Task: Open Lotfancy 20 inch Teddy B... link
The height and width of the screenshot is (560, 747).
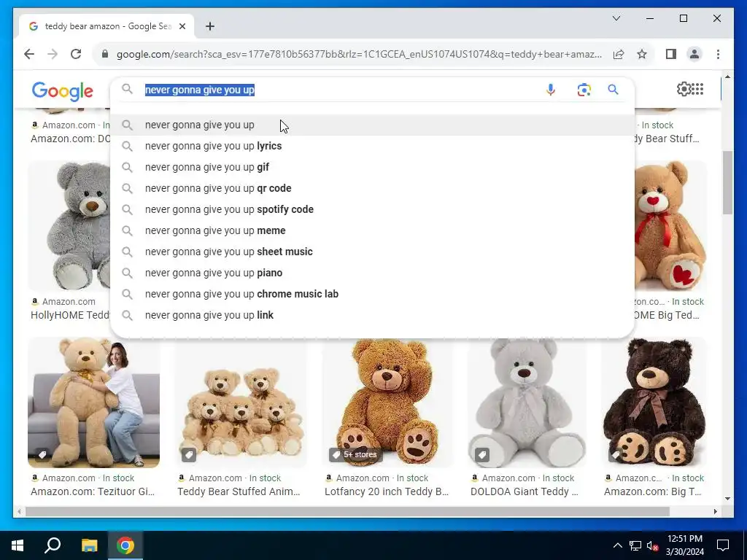Action: pos(387,491)
